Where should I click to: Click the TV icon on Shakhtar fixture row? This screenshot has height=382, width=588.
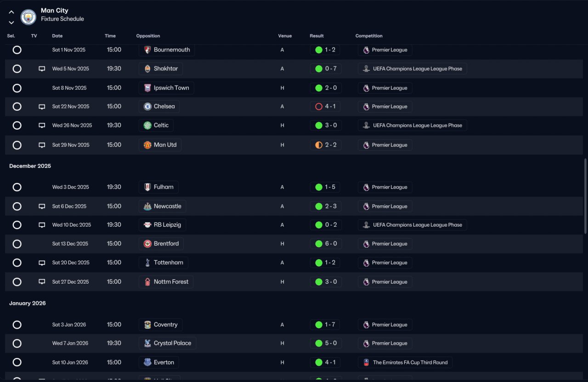42,69
